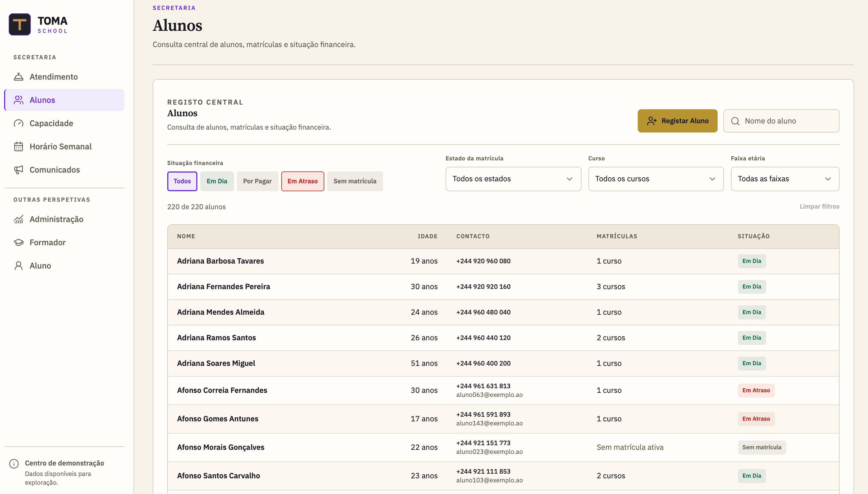Click the Capacidade gauge icon
Viewport: 868px width, 494px height.
[19, 123]
